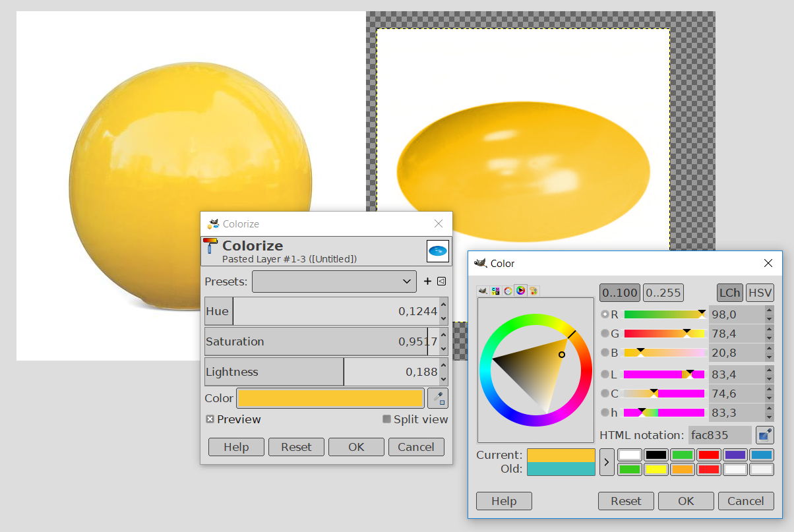Pick the yellow history swatch
Image resolution: width=794 pixels, height=532 pixels.
click(656, 469)
